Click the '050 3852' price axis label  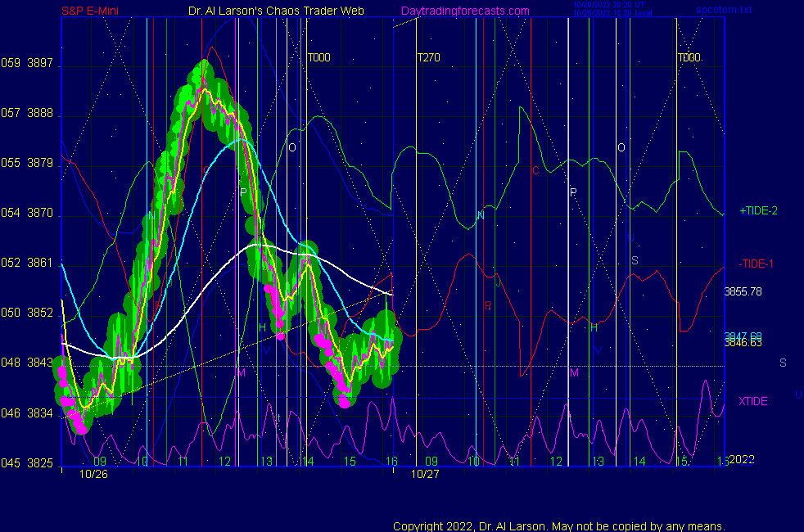pyautogui.click(x=27, y=313)
